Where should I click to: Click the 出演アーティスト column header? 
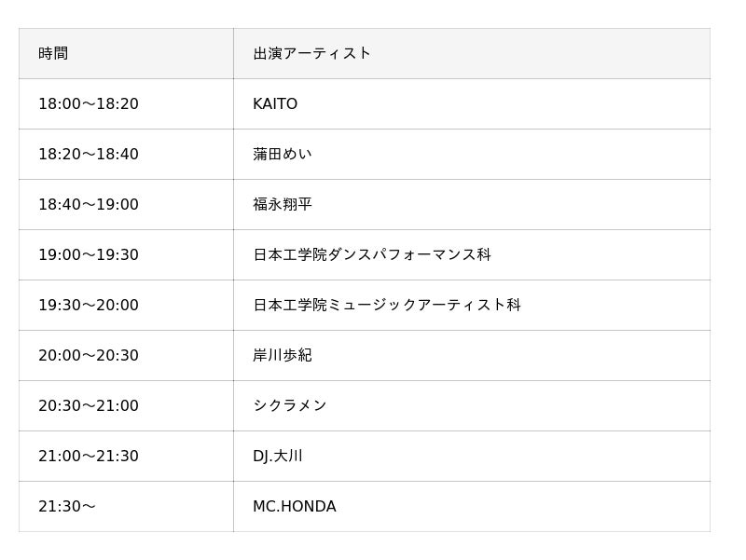[x=311, y=53]
